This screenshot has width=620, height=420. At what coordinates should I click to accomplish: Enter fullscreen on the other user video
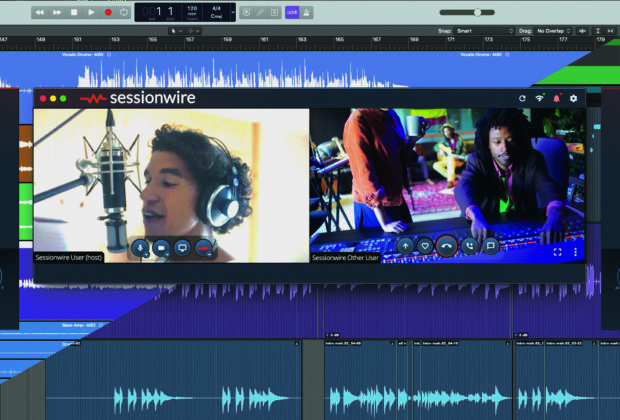(558, 253)
